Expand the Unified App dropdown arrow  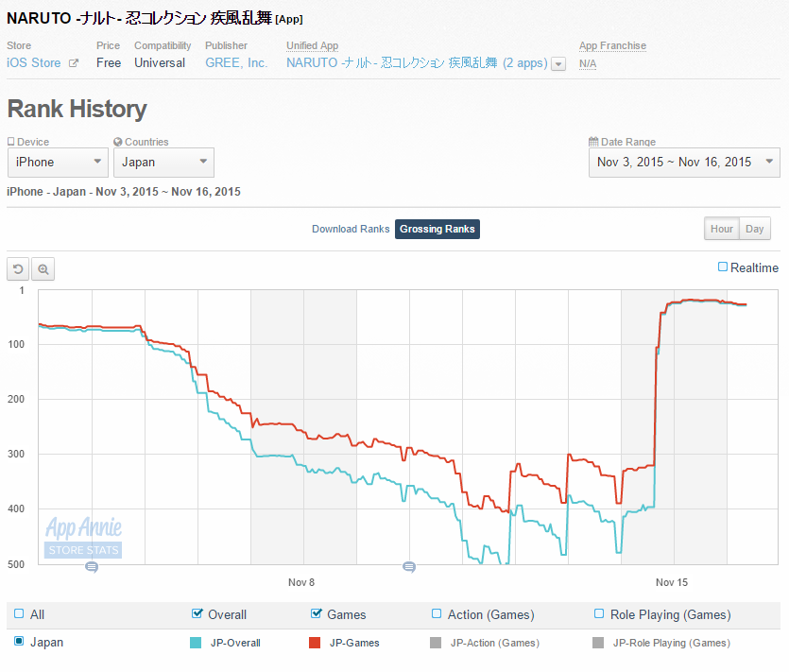click(558, 64)
